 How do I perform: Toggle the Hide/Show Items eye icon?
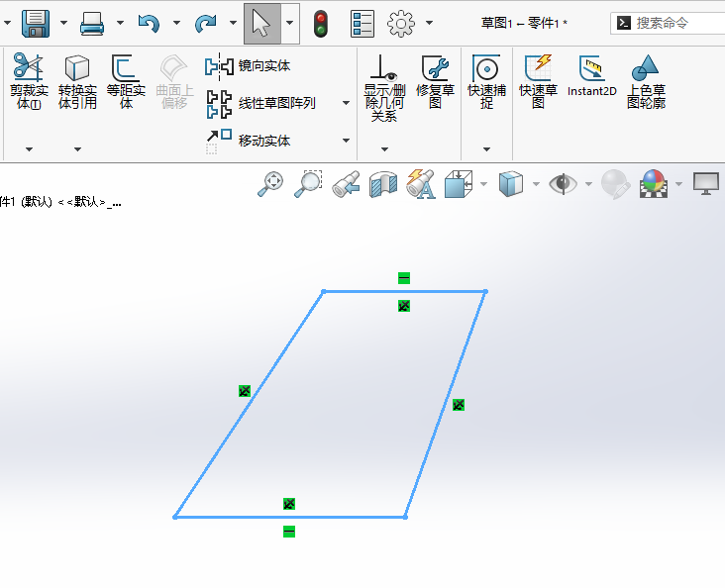(563, 183)
